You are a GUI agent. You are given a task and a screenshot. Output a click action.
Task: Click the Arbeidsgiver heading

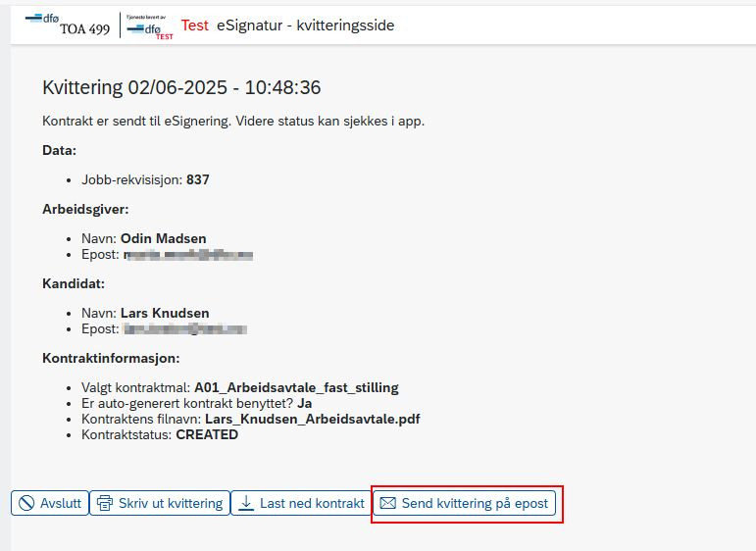point(85,209)
